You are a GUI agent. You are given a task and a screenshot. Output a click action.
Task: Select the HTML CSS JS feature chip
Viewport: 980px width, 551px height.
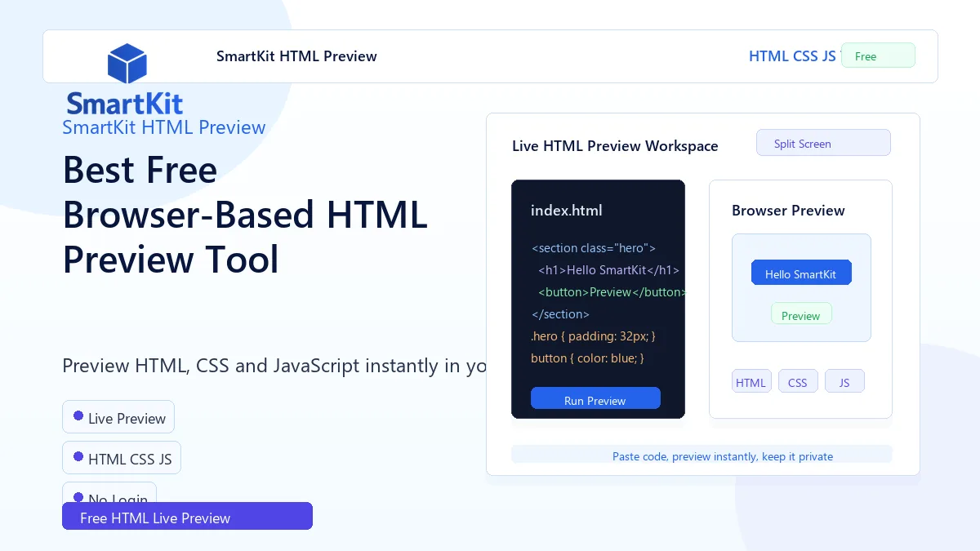pos(122,458)
